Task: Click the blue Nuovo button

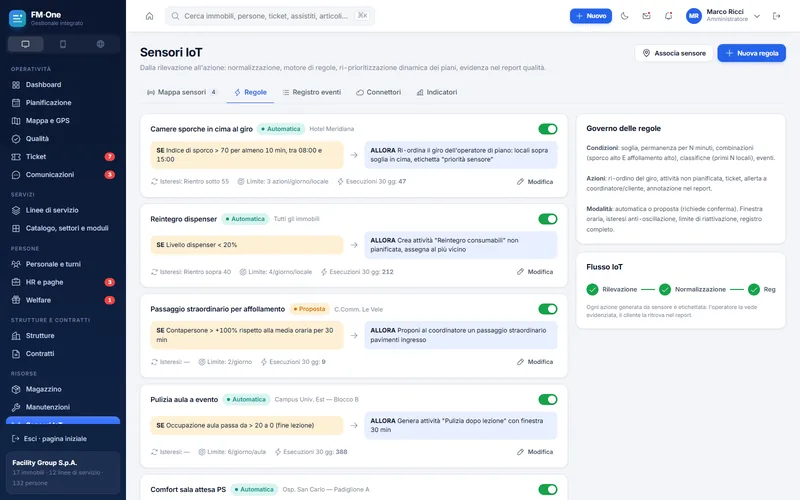Action: 591,16
